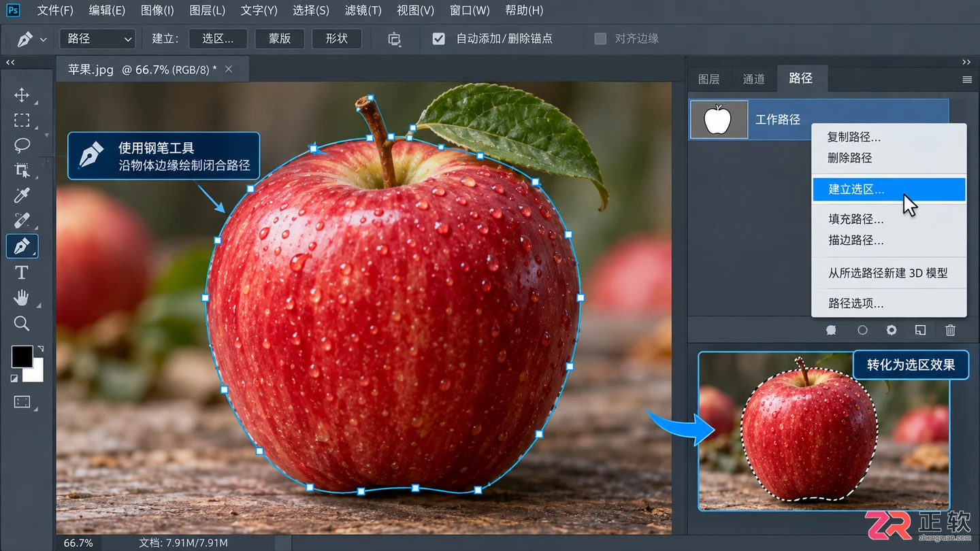
Task: Collapse the left toolbar double arrows
Action: [10, 62]
